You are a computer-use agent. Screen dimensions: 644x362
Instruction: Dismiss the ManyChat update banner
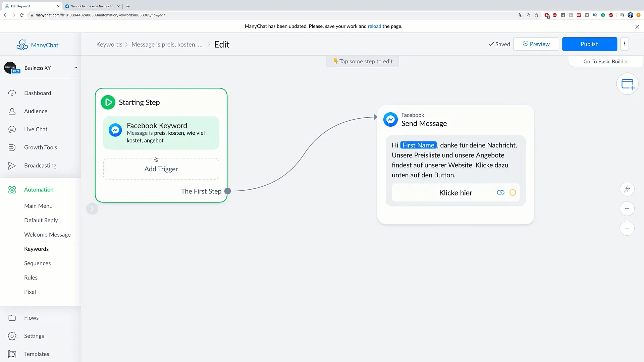(637, 27)
